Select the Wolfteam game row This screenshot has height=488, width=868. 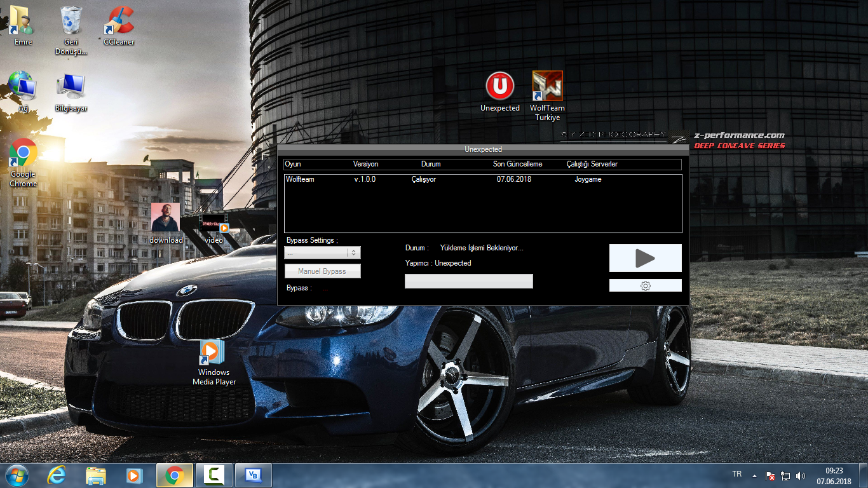(x=483, y=179)
